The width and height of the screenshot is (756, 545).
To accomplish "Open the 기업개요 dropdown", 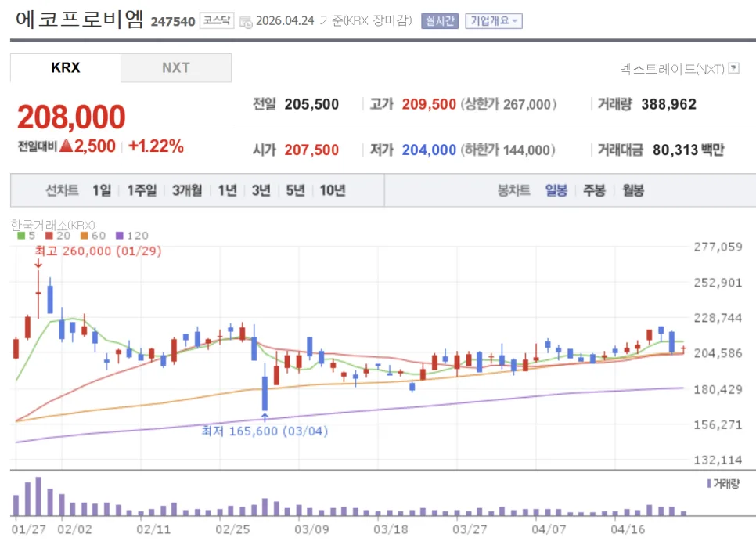I will click(494, 20).
